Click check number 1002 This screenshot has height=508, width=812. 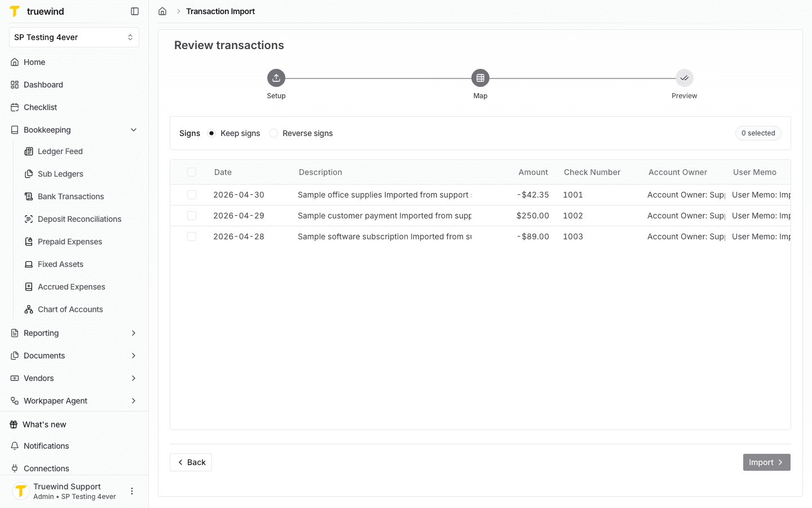coord(573,216)
